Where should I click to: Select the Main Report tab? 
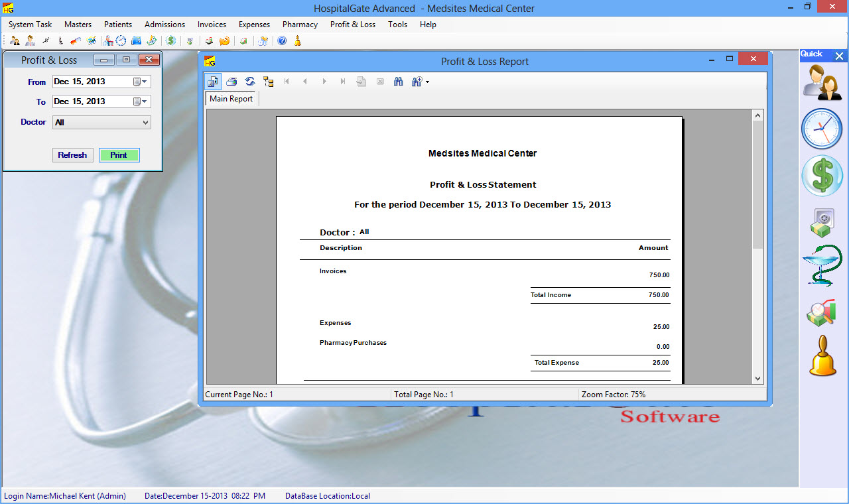pos(231,99)
